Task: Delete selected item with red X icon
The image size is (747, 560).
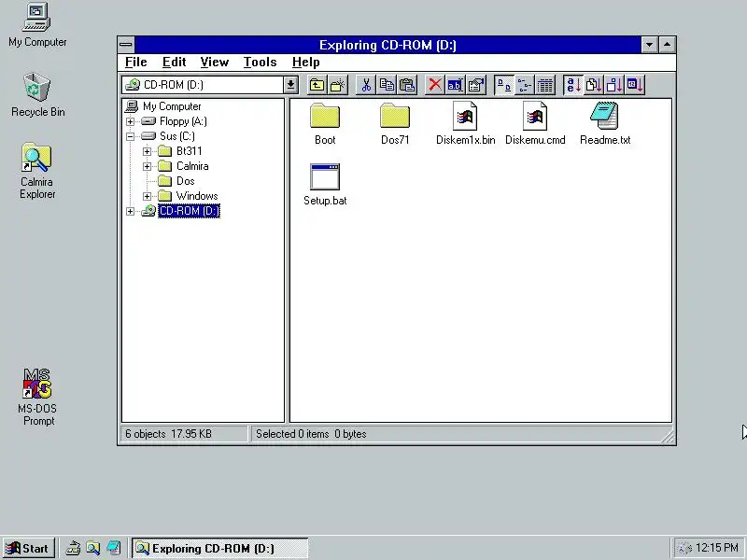Action: 434,85
